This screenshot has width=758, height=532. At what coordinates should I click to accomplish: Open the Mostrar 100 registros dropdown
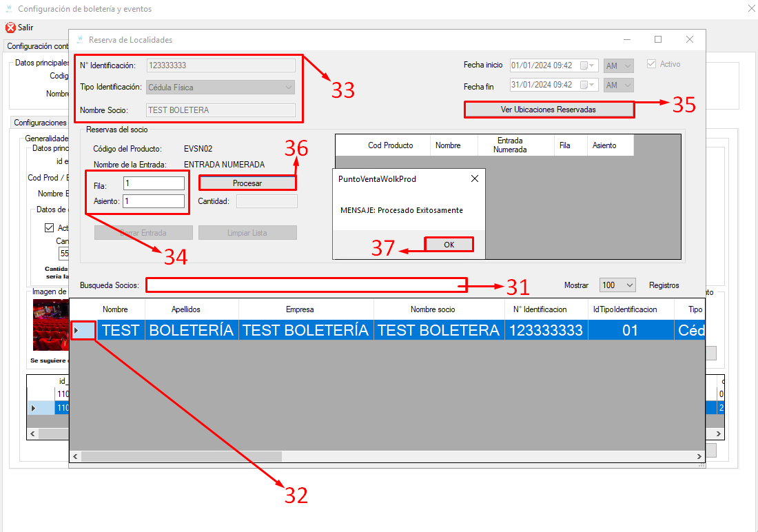[617, 285]
